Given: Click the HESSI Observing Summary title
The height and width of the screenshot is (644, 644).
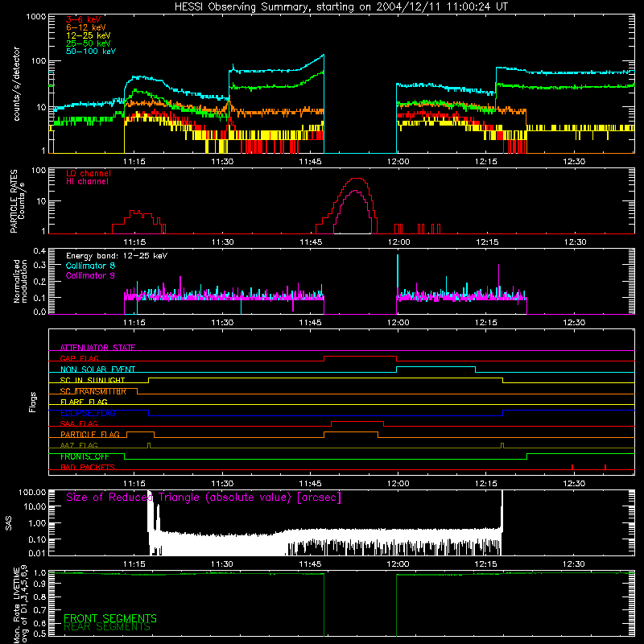Looking at the screenshot, I should [x=341, y=7].
